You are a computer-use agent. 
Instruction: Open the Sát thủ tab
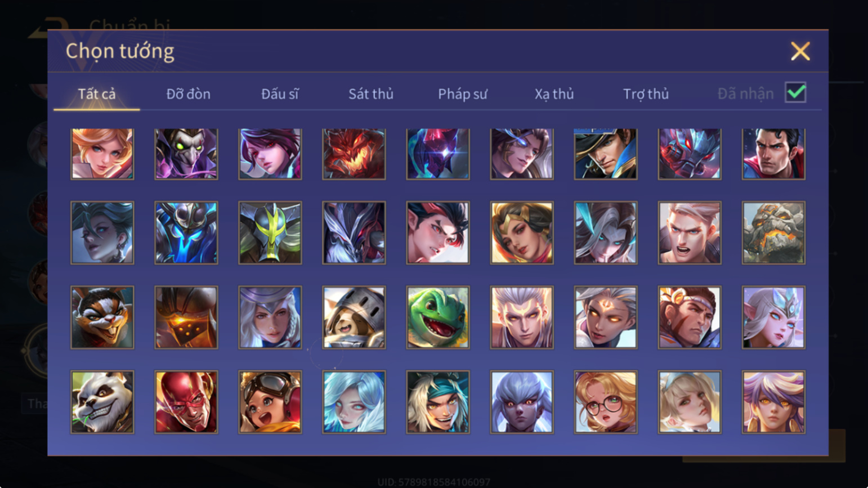(371, 94)
